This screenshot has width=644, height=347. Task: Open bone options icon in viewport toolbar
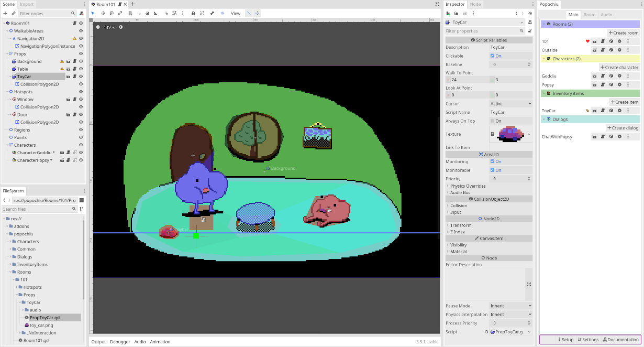(212, 13)
